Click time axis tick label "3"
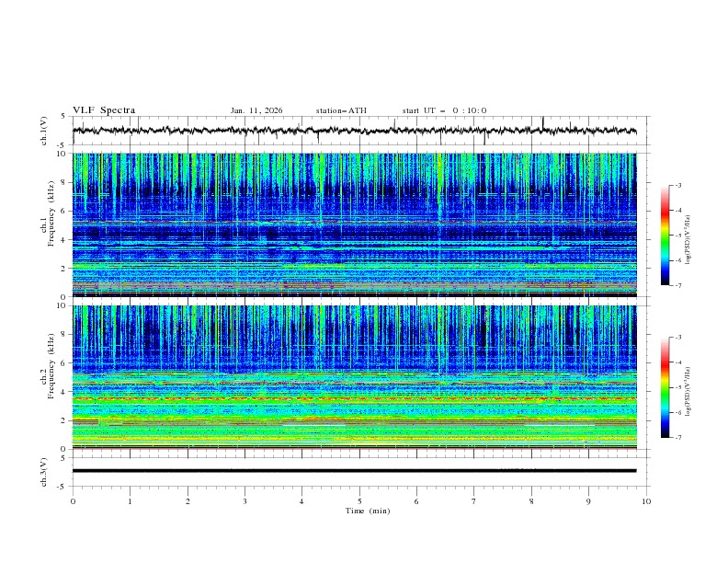The width and height of the screenshot is (728, 563). (245, 501)
